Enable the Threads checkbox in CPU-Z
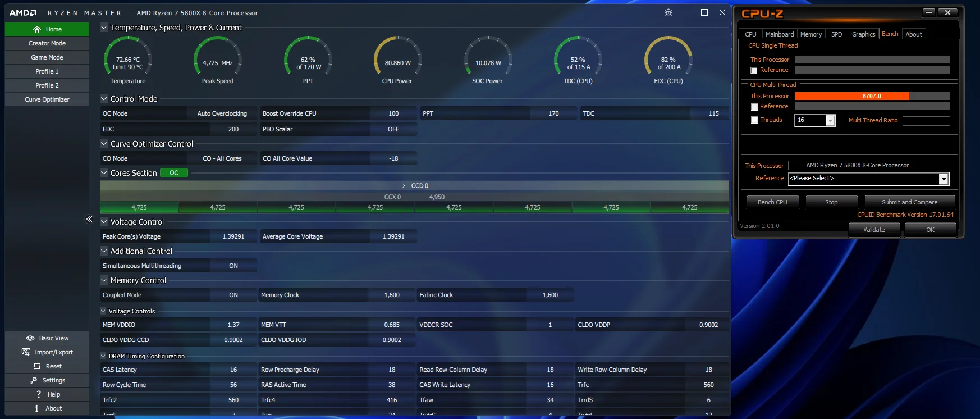This screenshot has height=419, width=980. tap(754, 120)
